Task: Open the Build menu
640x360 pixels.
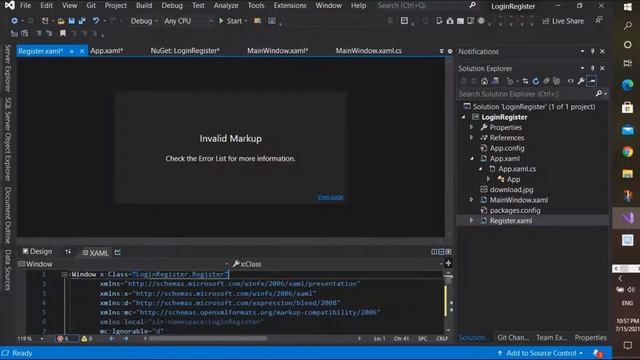Action: tap(144, 5)
